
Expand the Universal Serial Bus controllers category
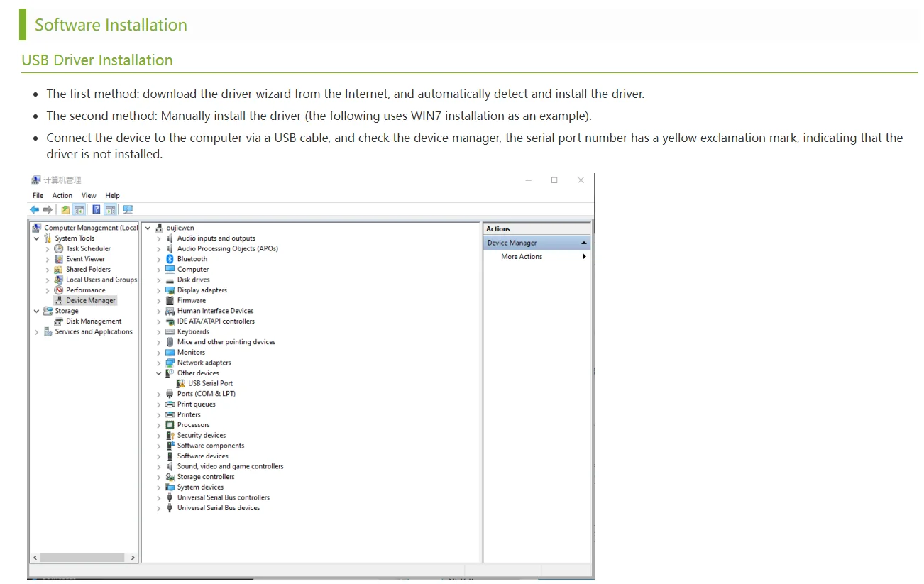pyautogui.click(x=159, y=497)
